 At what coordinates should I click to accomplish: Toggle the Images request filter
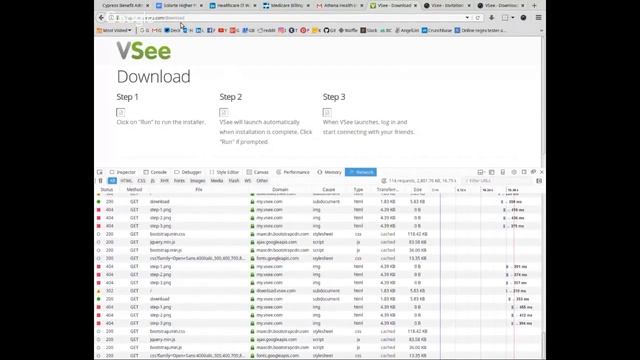pyautogui.click(x=198, y=181)
